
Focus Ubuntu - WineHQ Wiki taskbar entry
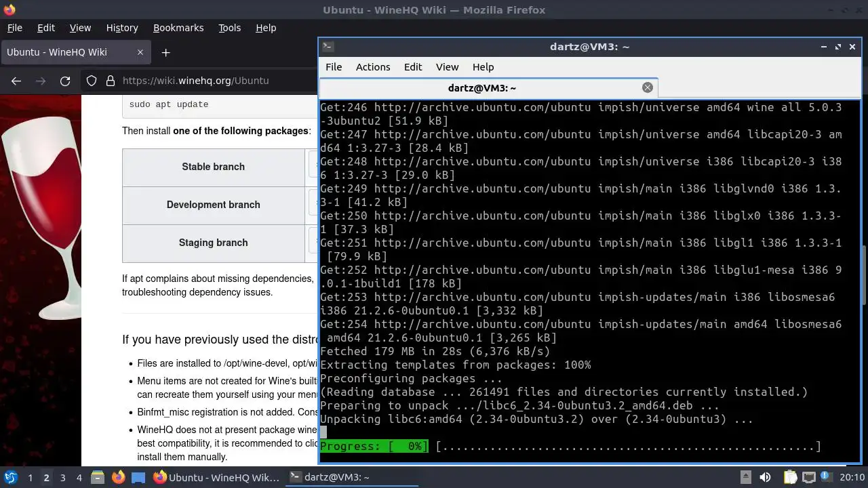pyautogui.click(x=217, y=477)
